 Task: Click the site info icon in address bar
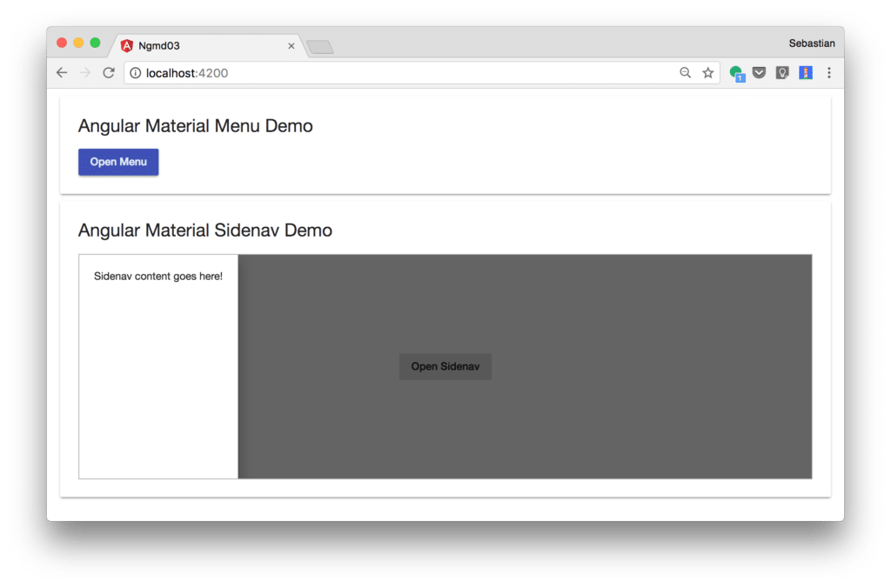135,73
